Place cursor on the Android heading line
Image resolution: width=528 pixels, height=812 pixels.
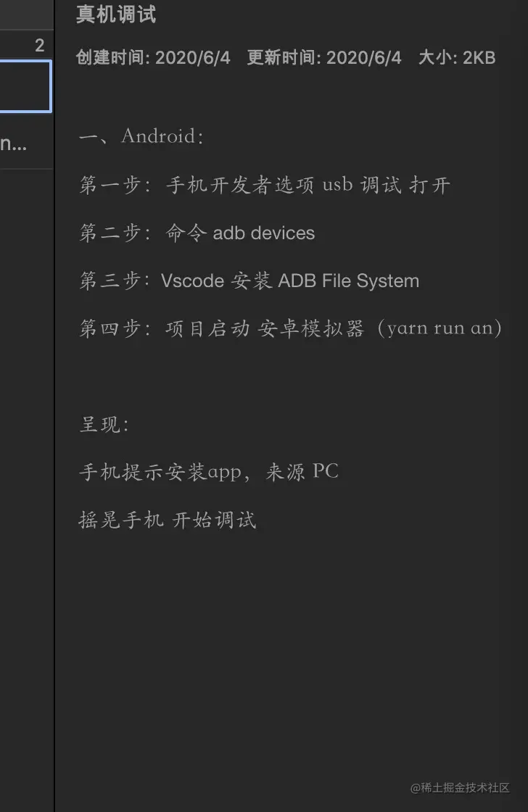pos(141,136)
